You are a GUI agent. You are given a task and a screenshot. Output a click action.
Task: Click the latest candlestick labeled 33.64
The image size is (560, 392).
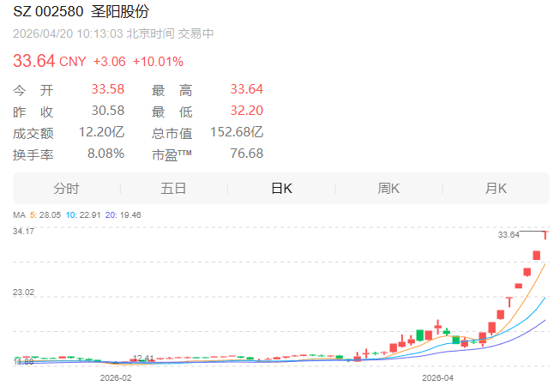[545, 235]
